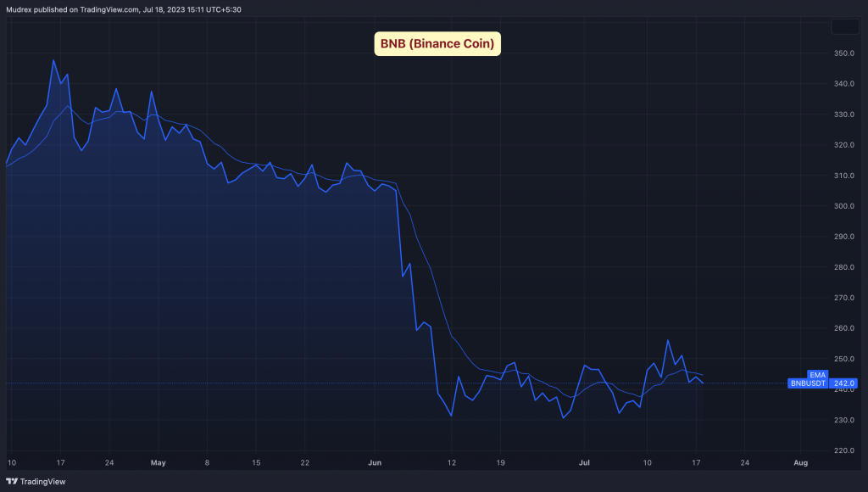Click the May date axis label

[x=159, y=462]
